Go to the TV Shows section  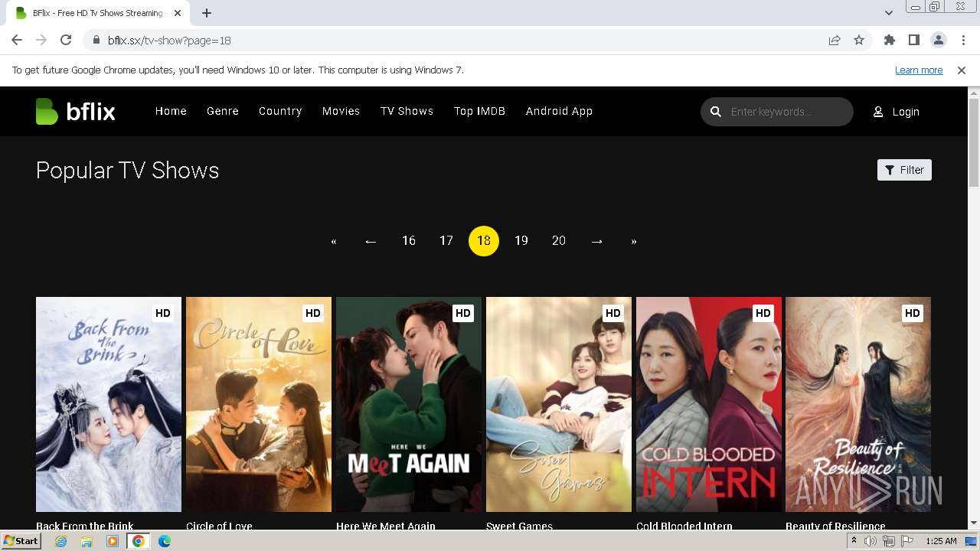click(407, 111)
